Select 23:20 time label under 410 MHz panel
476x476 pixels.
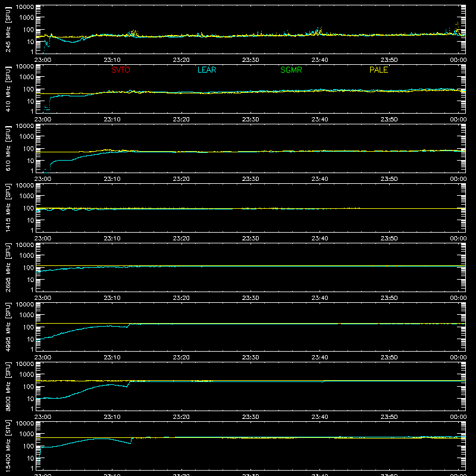coord(181,120)
